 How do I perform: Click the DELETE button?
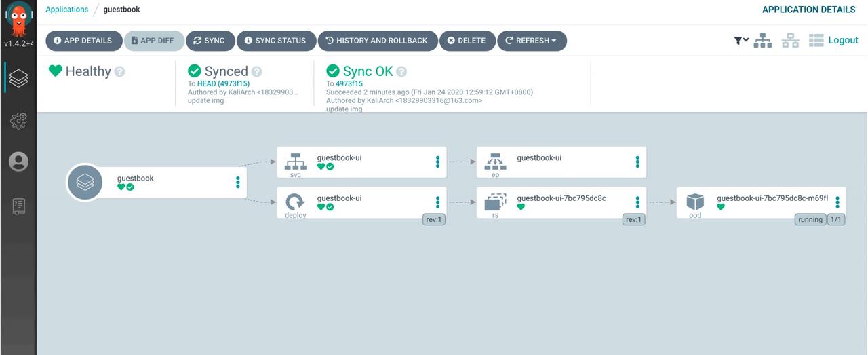point(467,41)
